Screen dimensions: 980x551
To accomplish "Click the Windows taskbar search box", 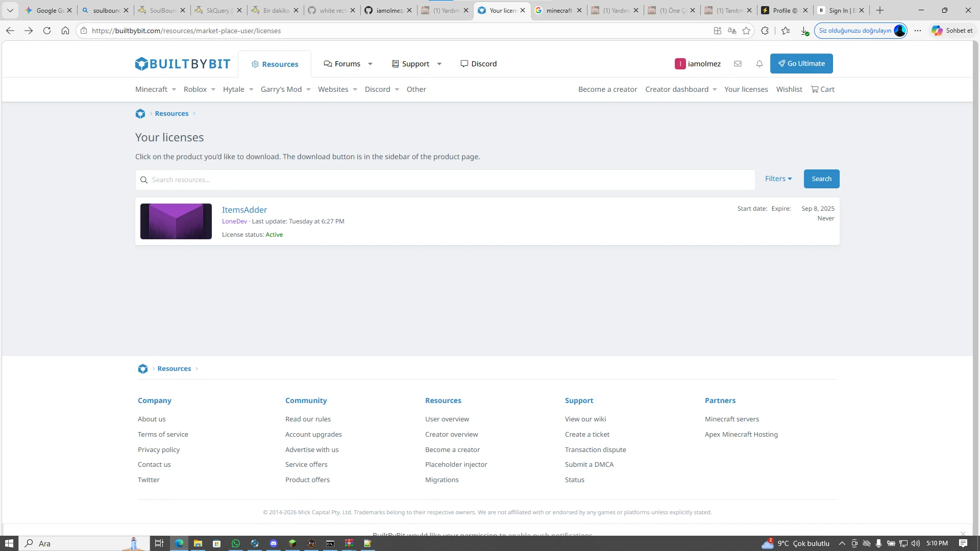I will (84, 543).
